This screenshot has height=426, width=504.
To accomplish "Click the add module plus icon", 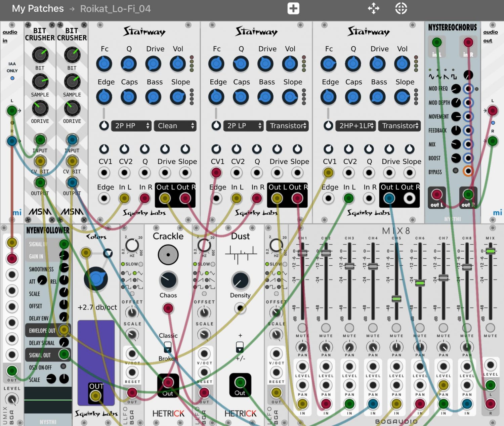I will (293, 8).
